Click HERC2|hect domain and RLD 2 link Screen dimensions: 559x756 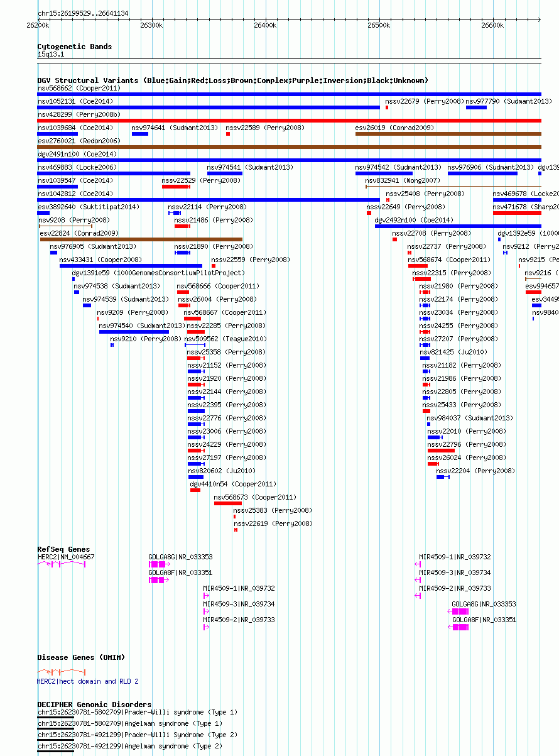(88, 681)
